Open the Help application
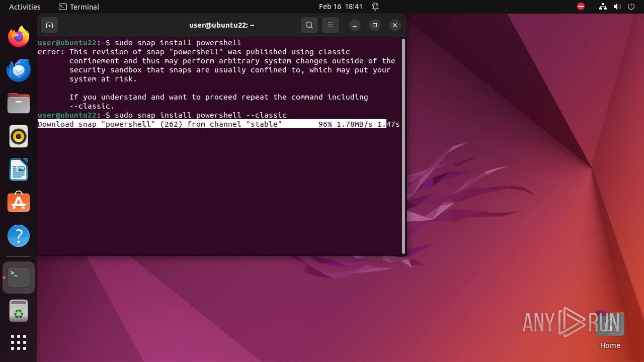Viewport: 644px width, 362px height. (19, 236)
